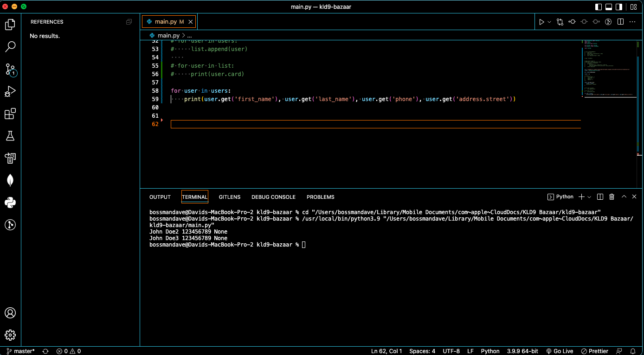
Task: Open the Python extension sidebar view
Action: [10, 203]
